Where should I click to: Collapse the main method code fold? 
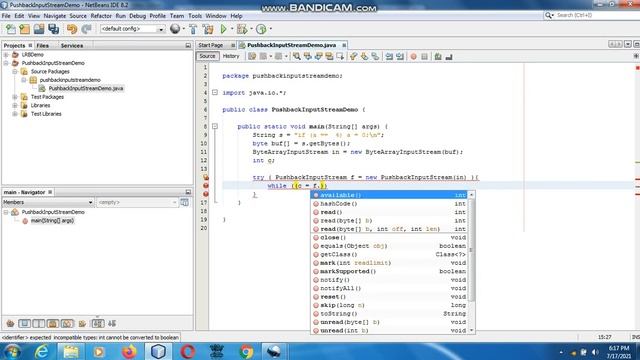tap(215, 127)
